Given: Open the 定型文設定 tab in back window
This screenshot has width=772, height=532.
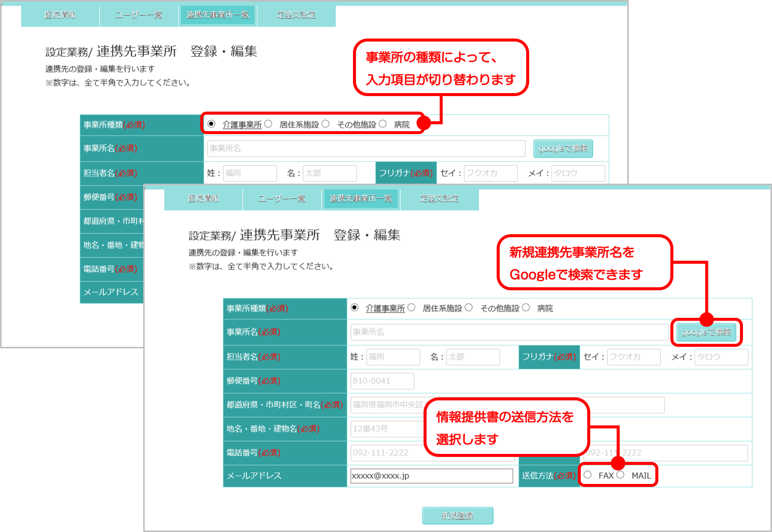Looking at the screenshot, I should (x=296, y=15).
